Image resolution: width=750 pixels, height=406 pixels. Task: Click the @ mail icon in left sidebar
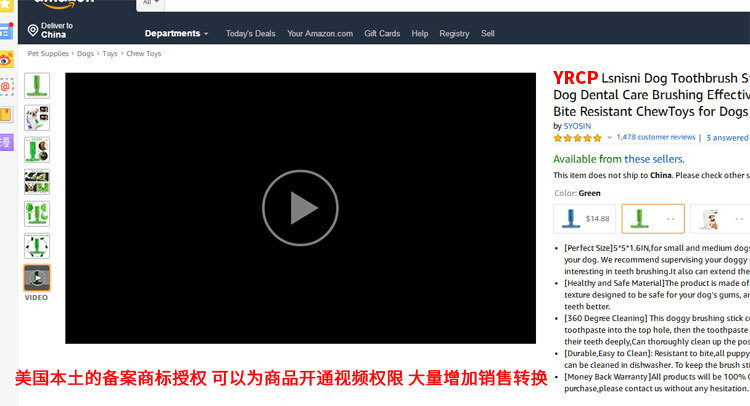(x=6, y=87)
